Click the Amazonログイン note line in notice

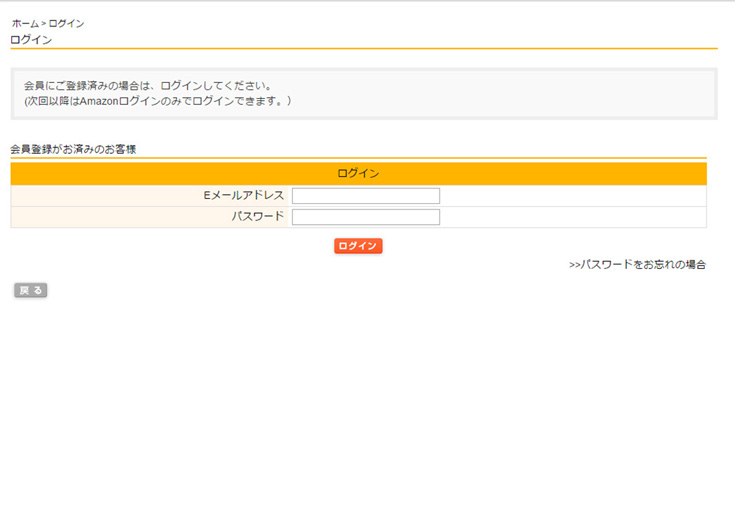157,101
